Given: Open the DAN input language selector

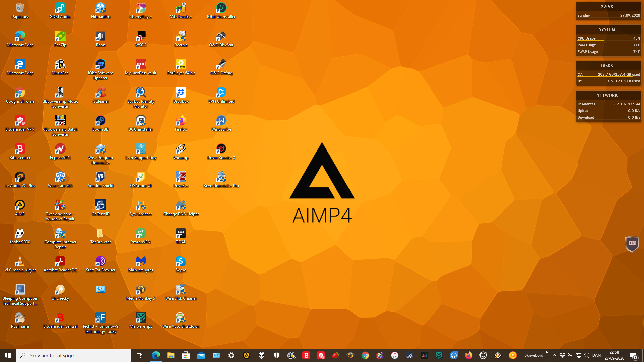Looking at the screenshot, I should tap(596, 355).
